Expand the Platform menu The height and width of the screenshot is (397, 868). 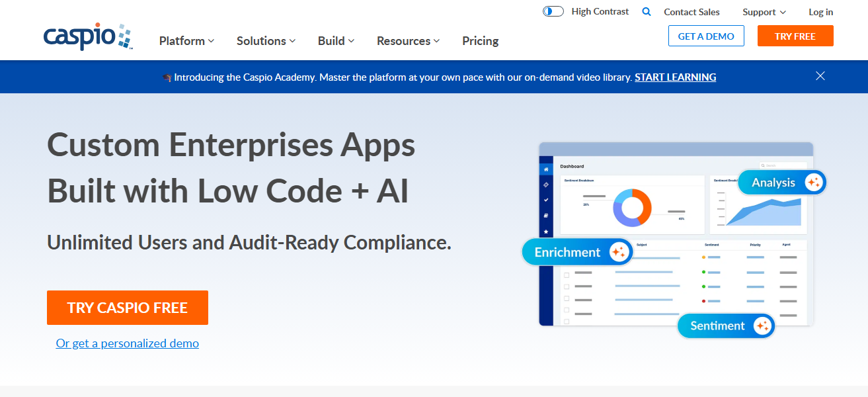[186, 41]
